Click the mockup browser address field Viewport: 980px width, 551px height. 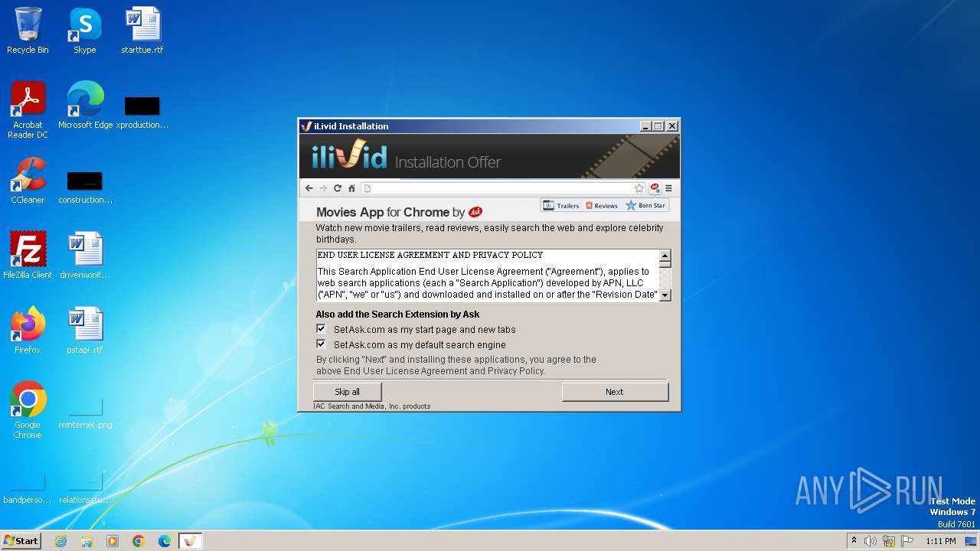(504, 188)
